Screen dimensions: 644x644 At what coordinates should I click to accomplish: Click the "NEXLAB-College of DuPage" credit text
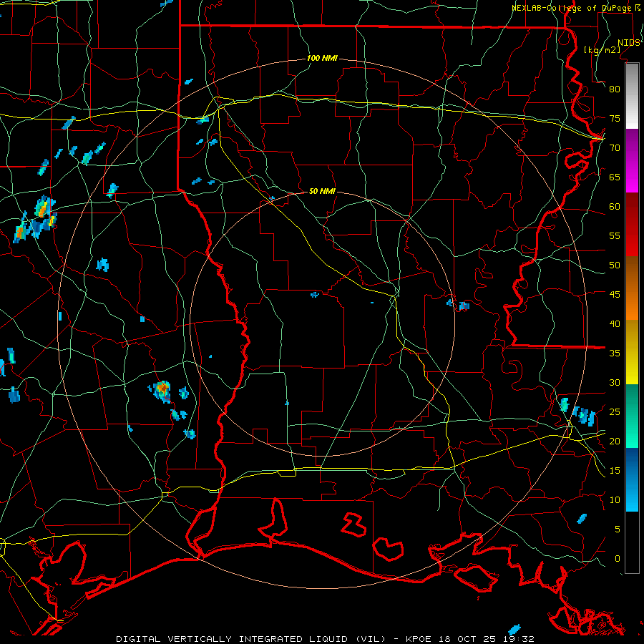572,8
